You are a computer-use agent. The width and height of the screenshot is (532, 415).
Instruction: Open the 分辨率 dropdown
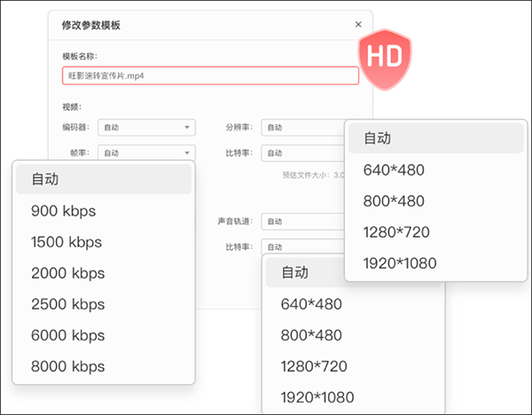302,128
